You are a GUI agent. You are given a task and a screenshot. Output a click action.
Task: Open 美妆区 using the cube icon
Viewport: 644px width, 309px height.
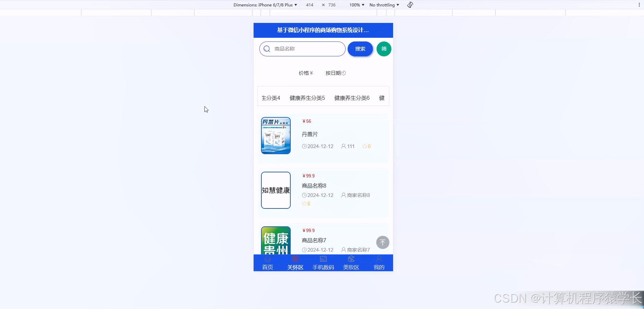[351, 259]
